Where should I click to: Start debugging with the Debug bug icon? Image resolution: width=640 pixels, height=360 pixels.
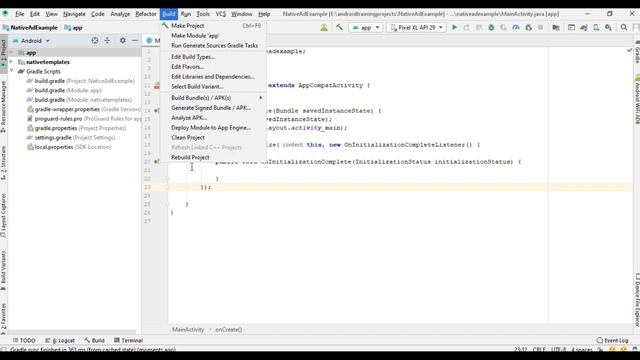(x=491, y=27)
